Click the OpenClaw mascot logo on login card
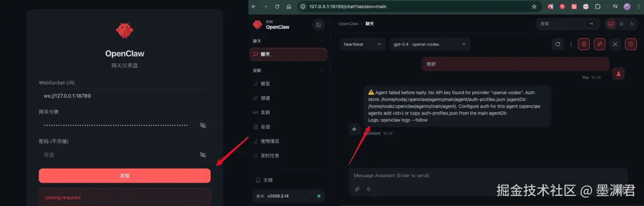Viewport: 644px width, 206px height. [125, 30]
